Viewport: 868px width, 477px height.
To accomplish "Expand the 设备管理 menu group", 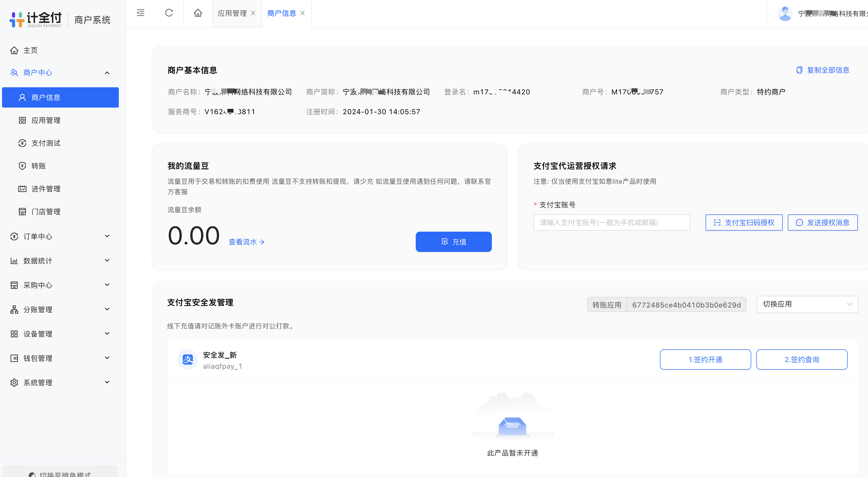I will (61, 334).
